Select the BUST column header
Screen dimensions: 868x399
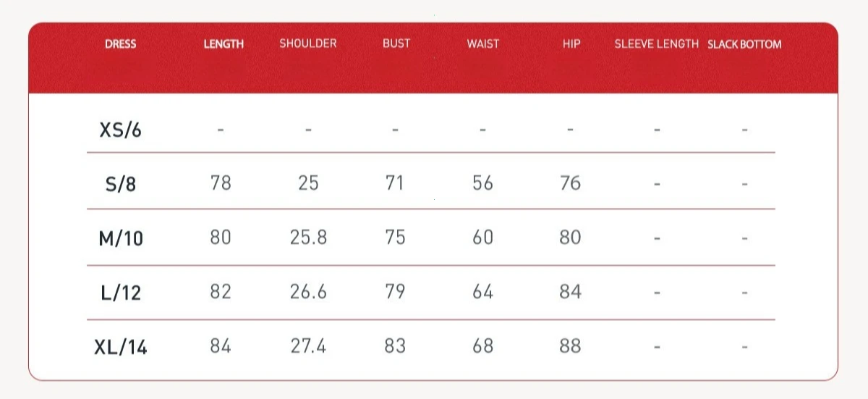click(396, 43)
